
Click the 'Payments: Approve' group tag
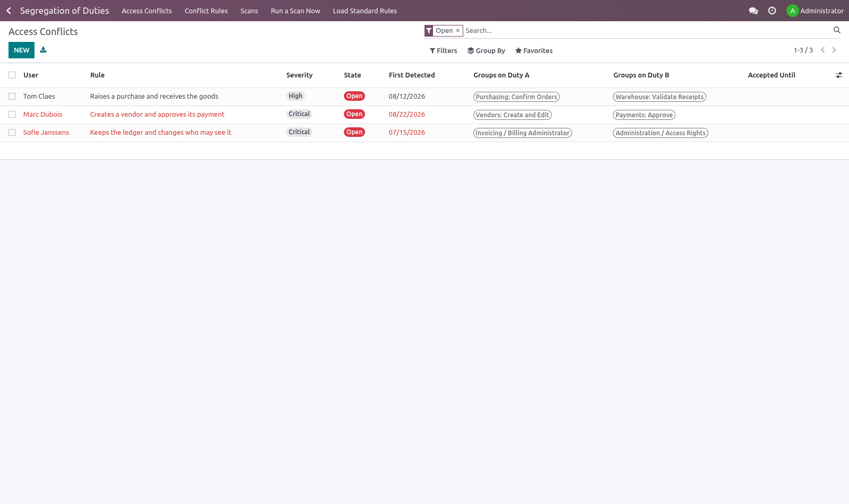644,115
